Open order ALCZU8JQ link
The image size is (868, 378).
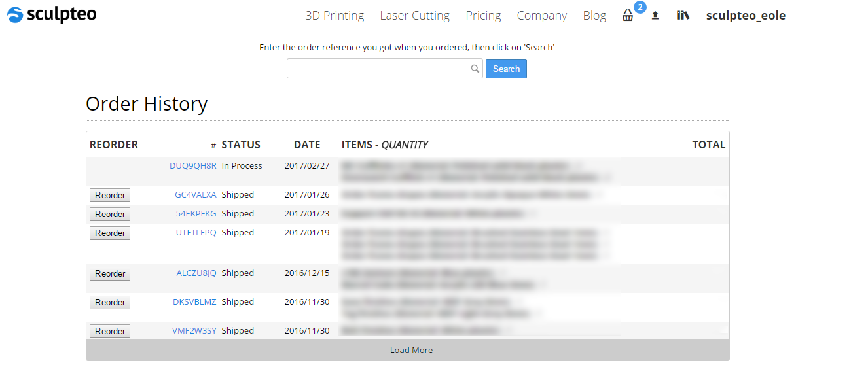tap(196, 273)
